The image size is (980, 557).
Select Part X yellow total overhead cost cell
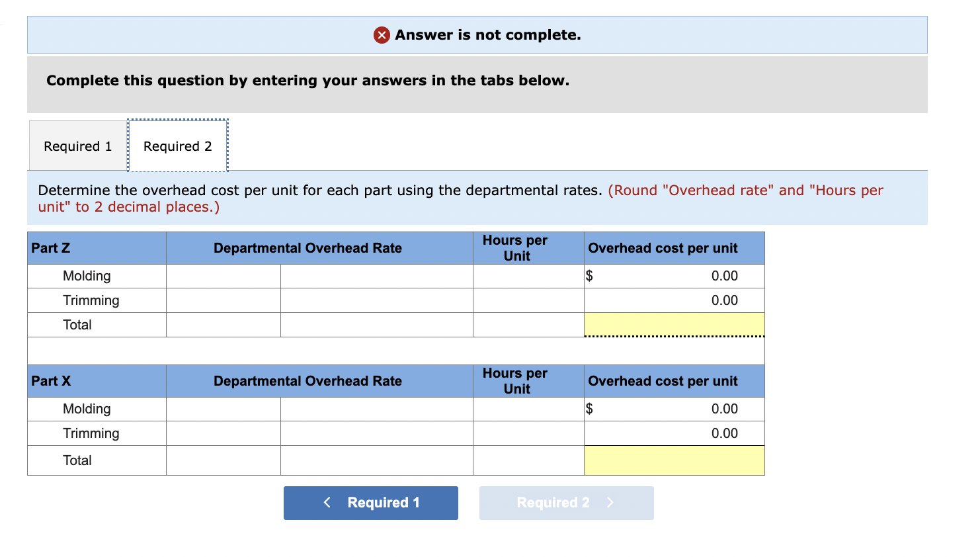[674, 460]
